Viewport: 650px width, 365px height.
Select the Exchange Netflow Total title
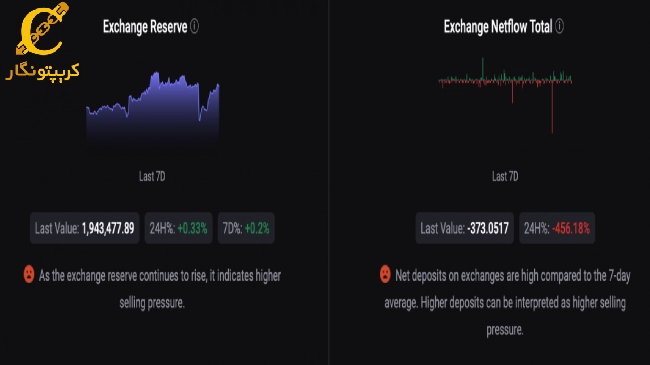tap(498, 27)
